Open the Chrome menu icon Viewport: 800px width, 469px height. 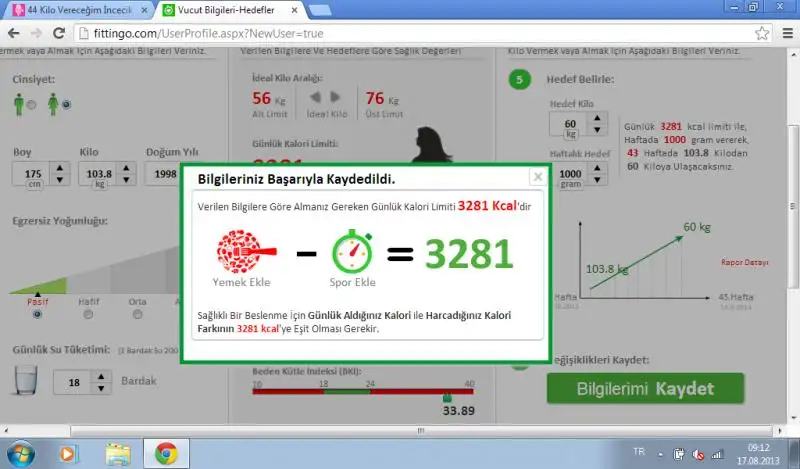(785, 32)
